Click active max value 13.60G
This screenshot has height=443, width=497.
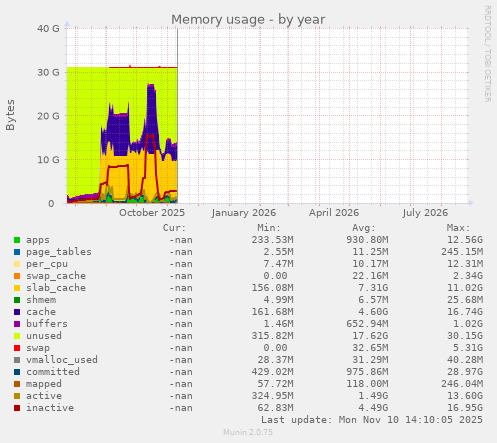tap(465, 396)
